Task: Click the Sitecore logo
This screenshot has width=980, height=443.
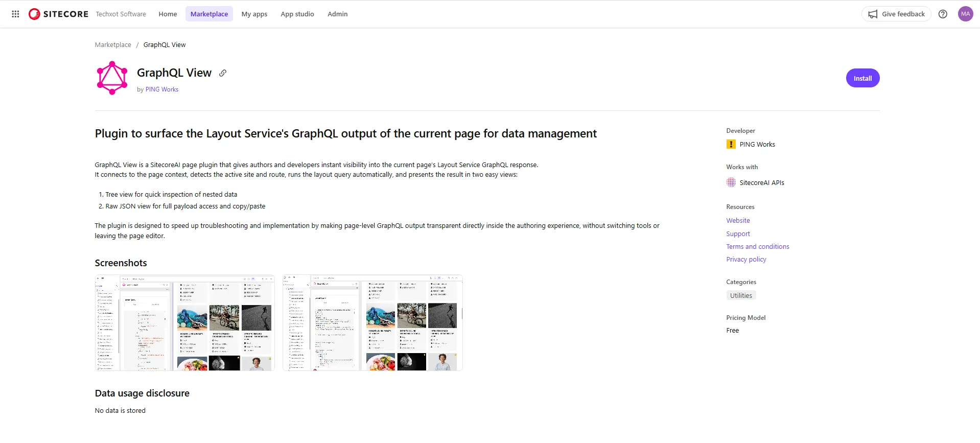Action: coord(58,14)
